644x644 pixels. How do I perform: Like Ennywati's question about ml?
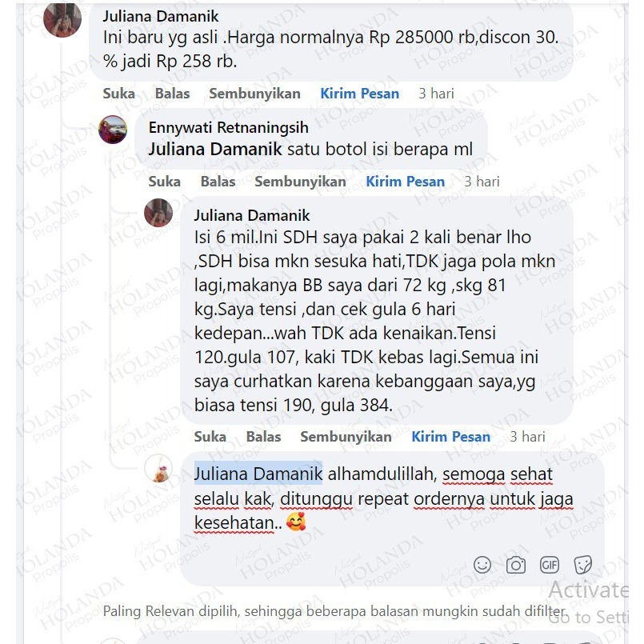click(x=164, y=182)
